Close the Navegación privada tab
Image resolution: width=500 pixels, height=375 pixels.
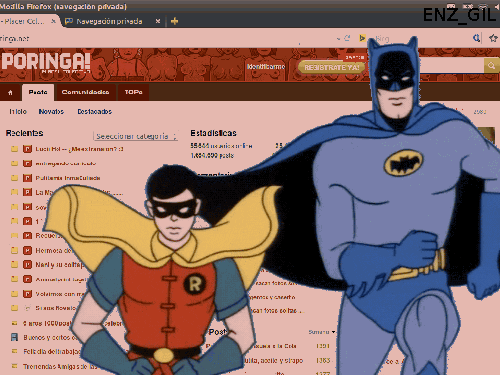click(158, 21)
